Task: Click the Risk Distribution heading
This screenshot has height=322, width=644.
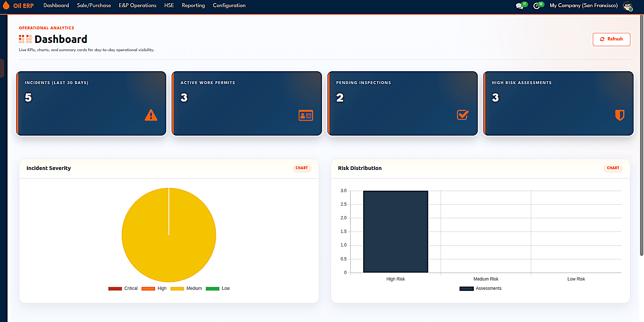Action: (360, 168)
